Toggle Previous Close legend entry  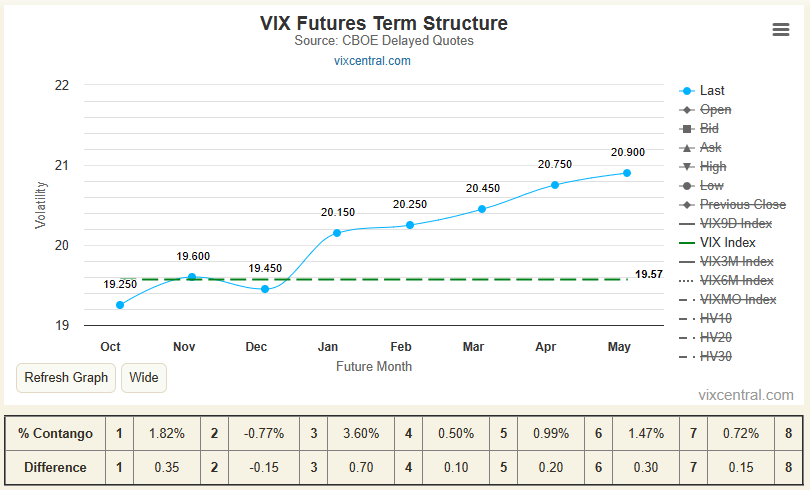coord(733,205)
